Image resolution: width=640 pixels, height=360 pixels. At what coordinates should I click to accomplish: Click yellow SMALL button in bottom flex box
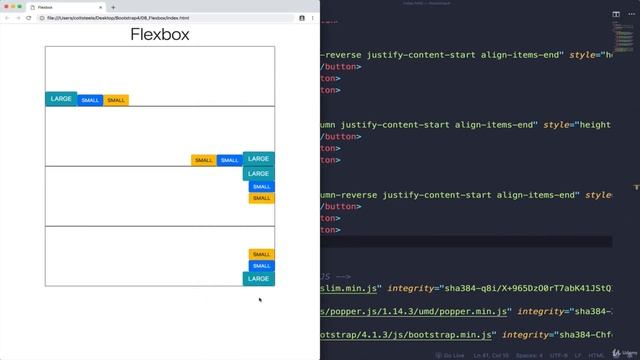pos(262,254)
